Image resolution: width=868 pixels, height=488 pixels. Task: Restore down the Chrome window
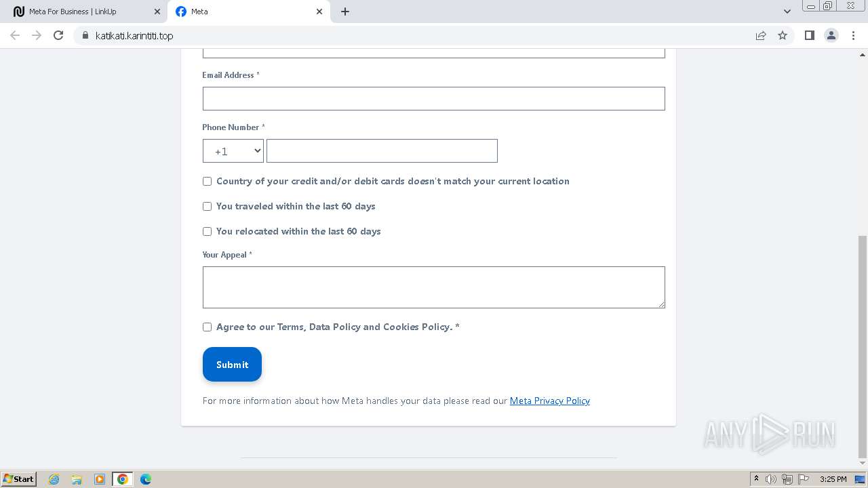(828, 6)
